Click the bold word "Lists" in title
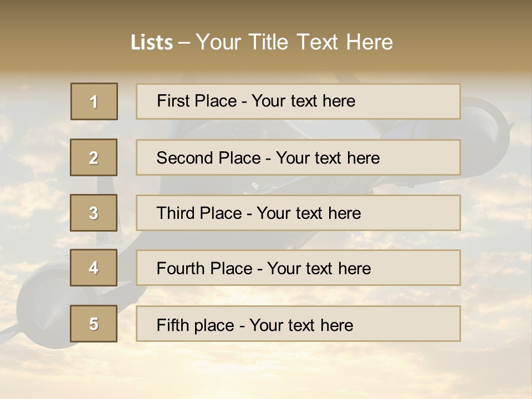This screenshot has height=399, width=532. pyautogui.click(x=152, y=42)
